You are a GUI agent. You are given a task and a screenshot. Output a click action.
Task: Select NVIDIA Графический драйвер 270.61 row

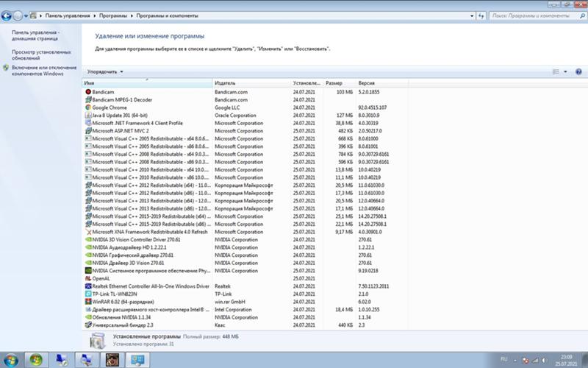tap(245, 255)
